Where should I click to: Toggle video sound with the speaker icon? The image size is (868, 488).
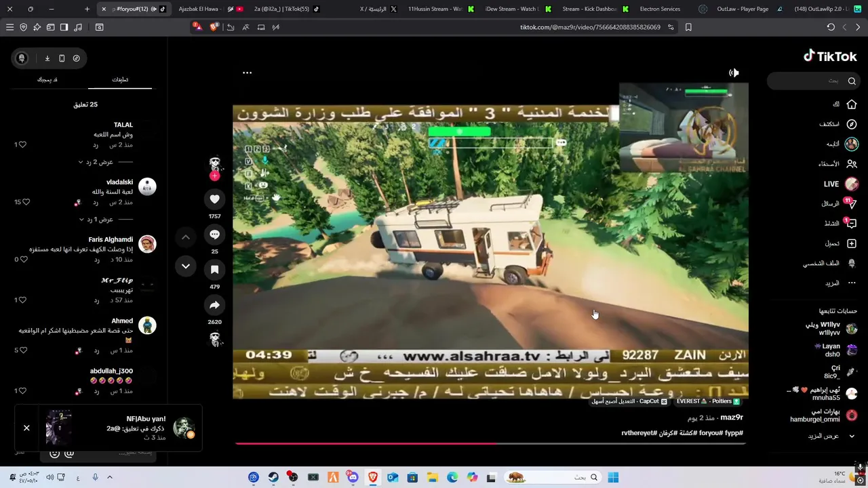(x=734, y=73)
